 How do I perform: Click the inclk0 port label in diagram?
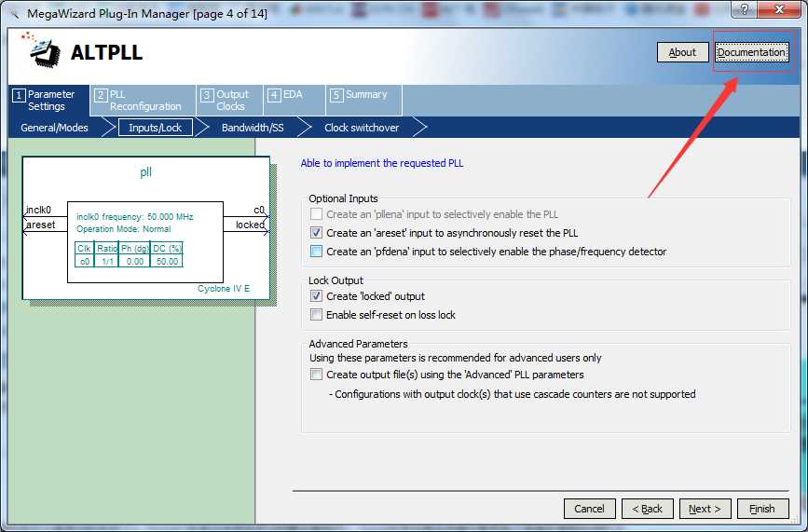[38, 211]
